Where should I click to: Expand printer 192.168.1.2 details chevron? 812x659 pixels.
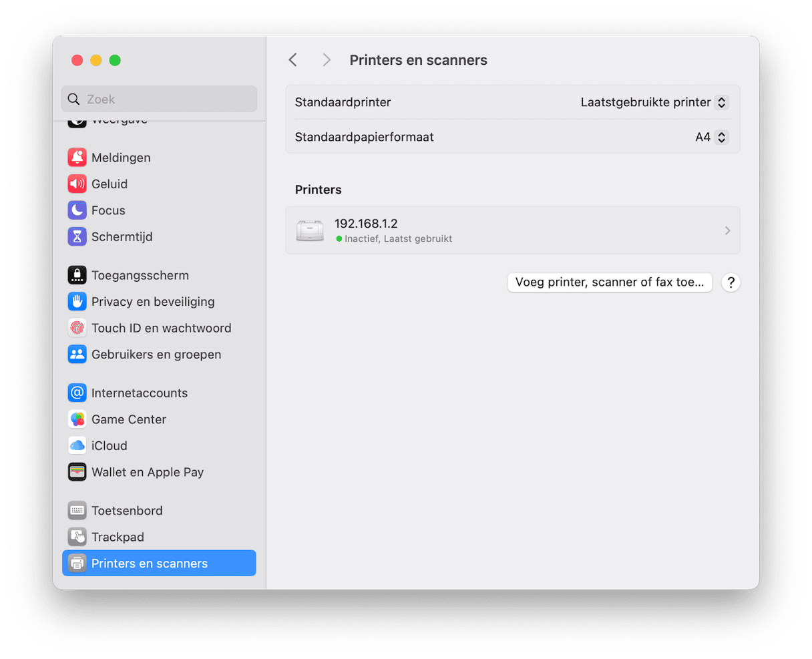(x=727, y=230)
